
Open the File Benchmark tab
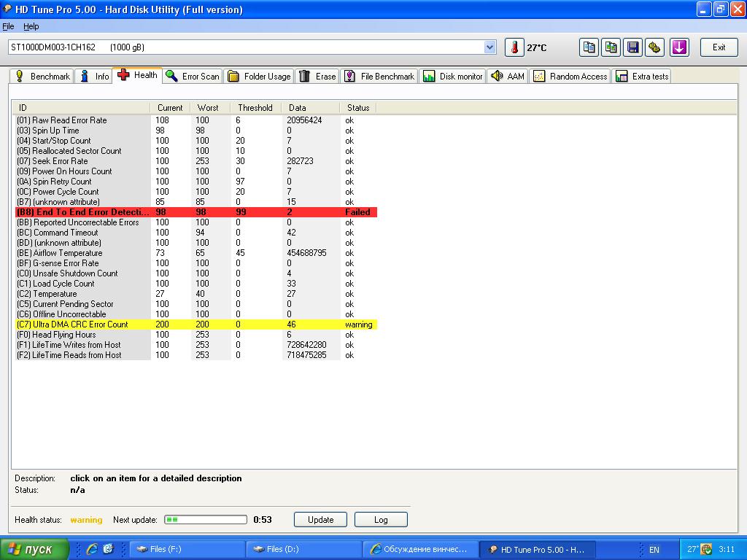click(379, 76)
